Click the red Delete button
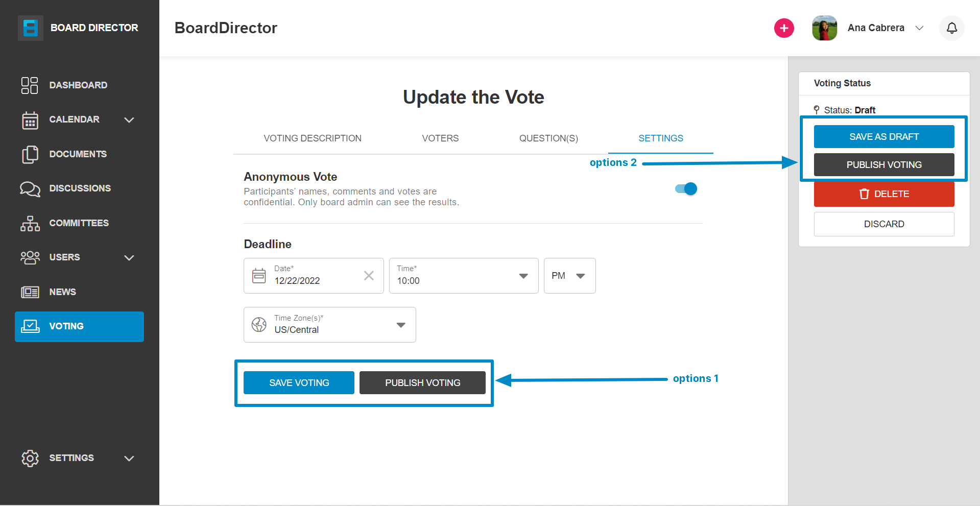This screenshot has height=506, width=980. tap(884, 194)
